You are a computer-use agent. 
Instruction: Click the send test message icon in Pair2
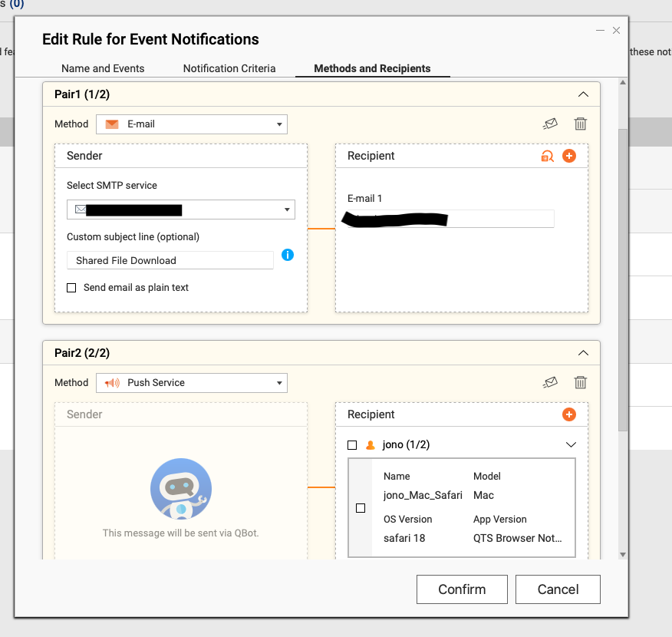(x=550, y=382)
